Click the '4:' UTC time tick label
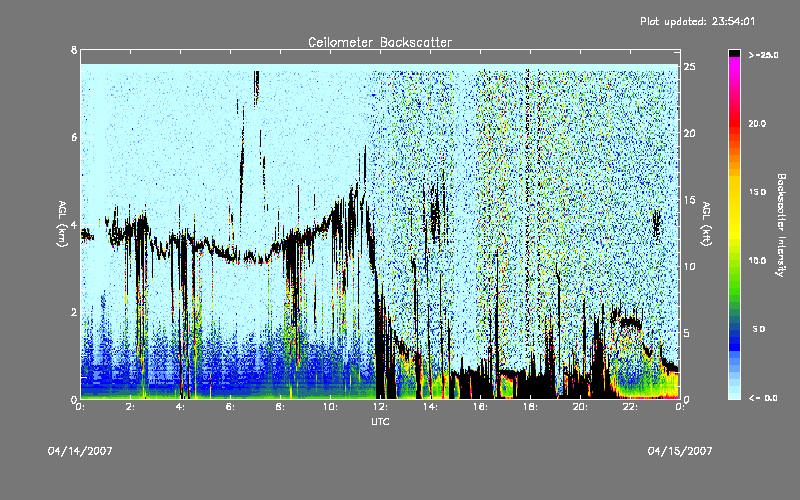Image resolution: width=800 pixels, height=500 pixels. 180,407
